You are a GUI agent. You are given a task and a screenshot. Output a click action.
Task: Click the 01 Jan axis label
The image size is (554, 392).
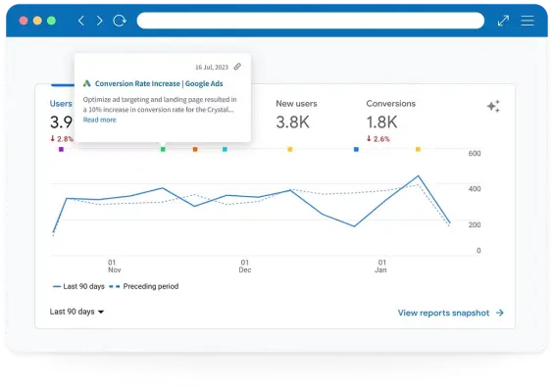click(380, 266)
